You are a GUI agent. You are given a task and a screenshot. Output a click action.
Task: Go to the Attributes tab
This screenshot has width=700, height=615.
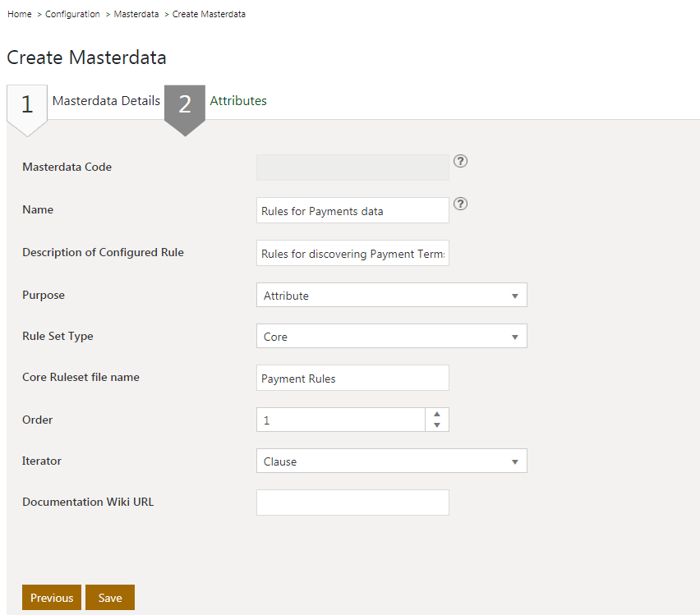[238, 101]
